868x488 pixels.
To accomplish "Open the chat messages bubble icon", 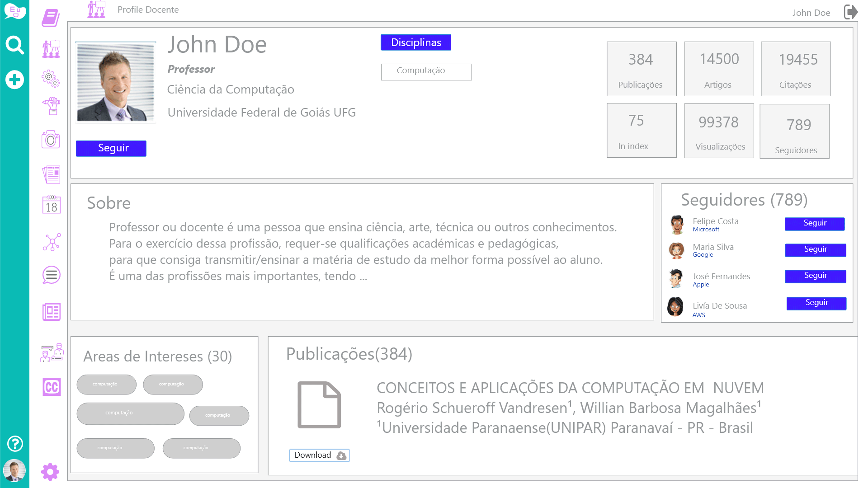I will (51, 275).
